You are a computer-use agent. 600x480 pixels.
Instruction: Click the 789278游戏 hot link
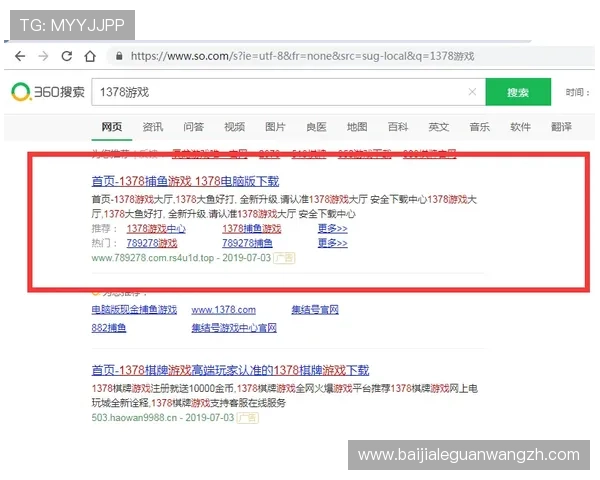click(152, 243)
